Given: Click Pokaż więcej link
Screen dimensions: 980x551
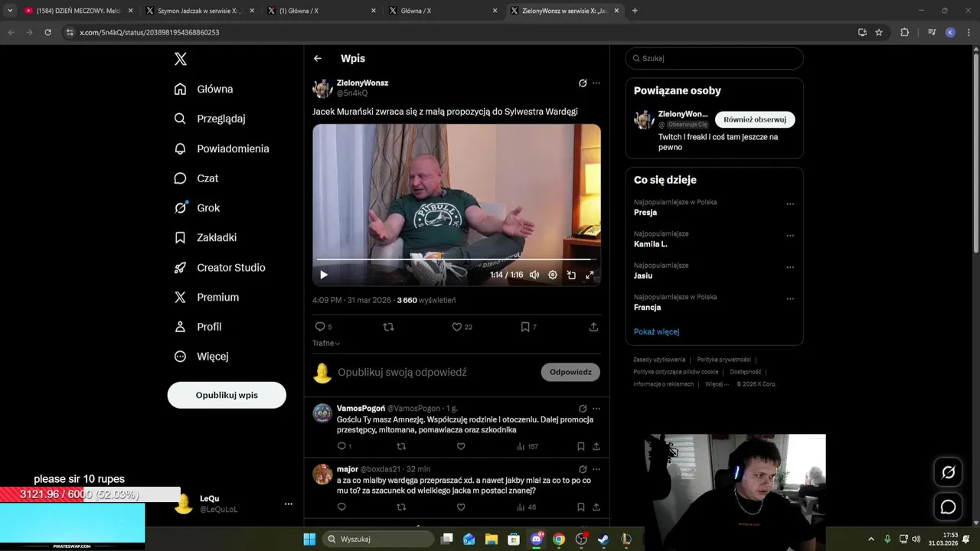Looking at the screenshot, I should click(x=656, y=332).
